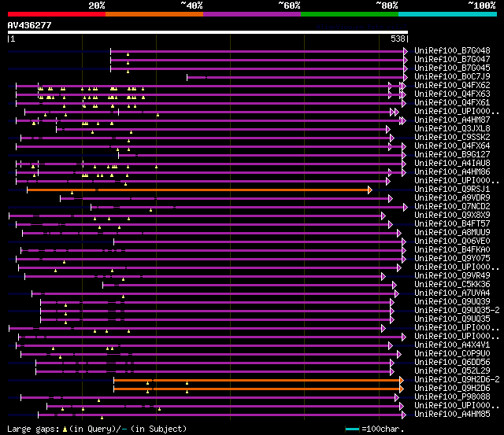Click the purple alignment bar for Q06VE0

[x=260, y=241]
